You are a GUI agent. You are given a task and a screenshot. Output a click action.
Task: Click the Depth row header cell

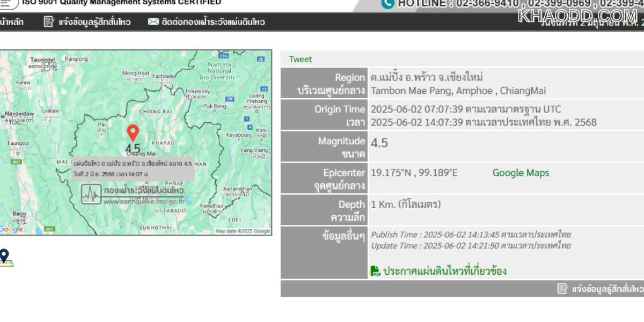[x=324, y=211]
